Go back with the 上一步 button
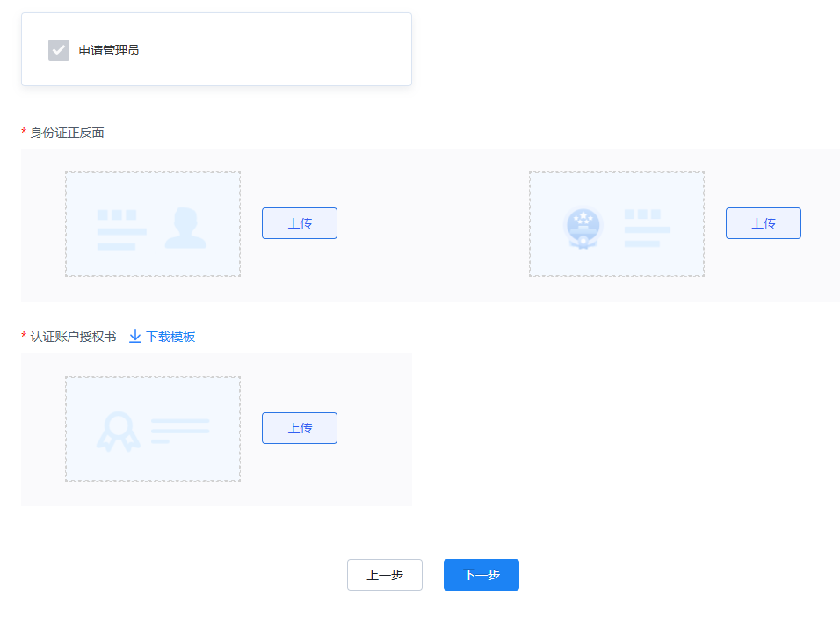Viewport: 840px width, 625px height. [x=385, y=575]
